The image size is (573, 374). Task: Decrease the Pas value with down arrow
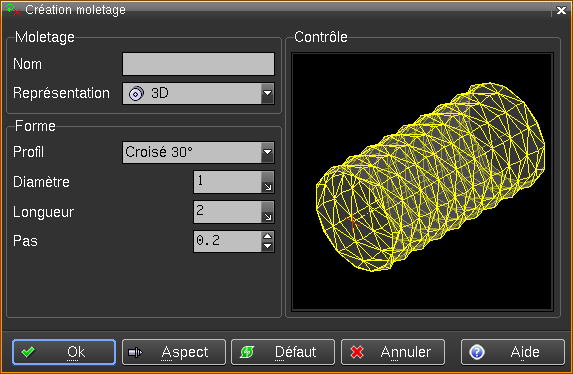(x=267, y=246)
